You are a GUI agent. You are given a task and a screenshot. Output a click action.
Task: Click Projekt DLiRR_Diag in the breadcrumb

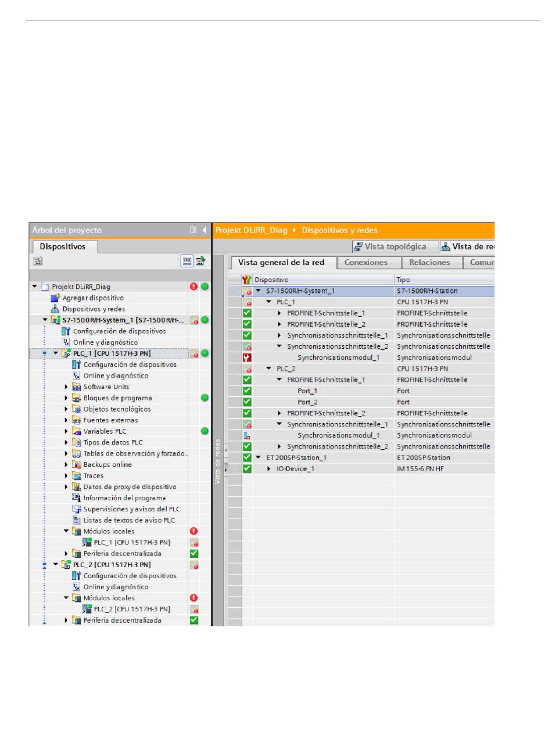251,230
